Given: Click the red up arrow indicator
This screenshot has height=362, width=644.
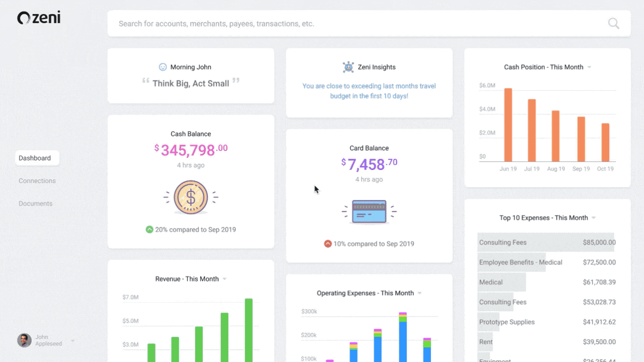Looking at the screenshot, I should [328, 243].
